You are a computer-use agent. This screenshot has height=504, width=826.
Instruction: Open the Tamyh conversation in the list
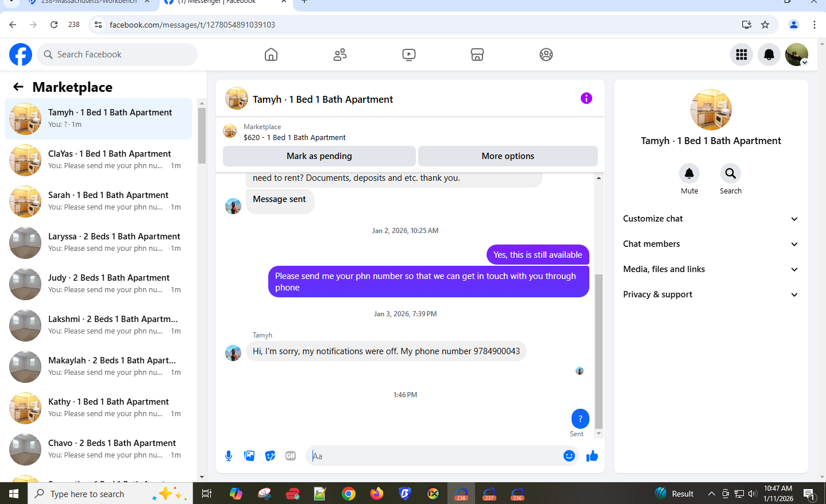click(99, 119)
